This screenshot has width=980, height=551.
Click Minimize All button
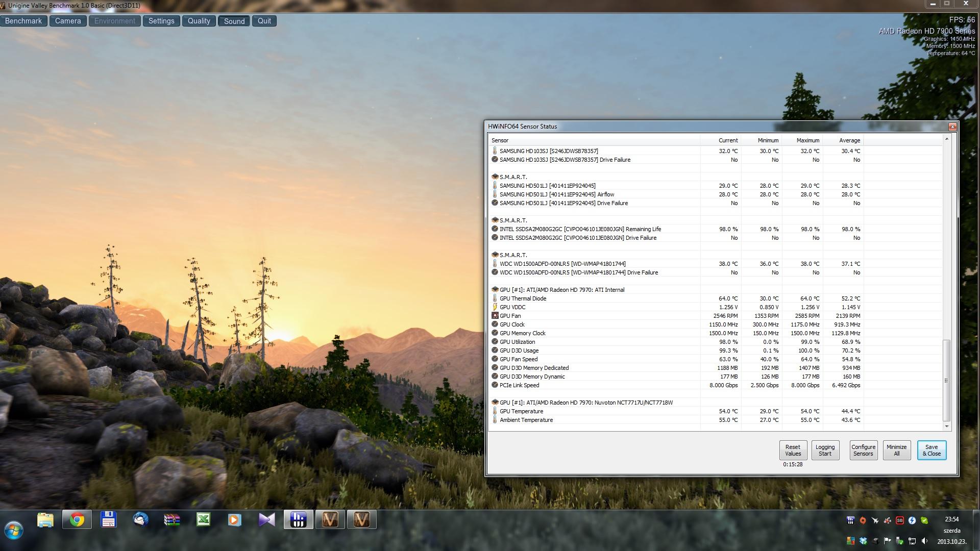click(896, 450)
